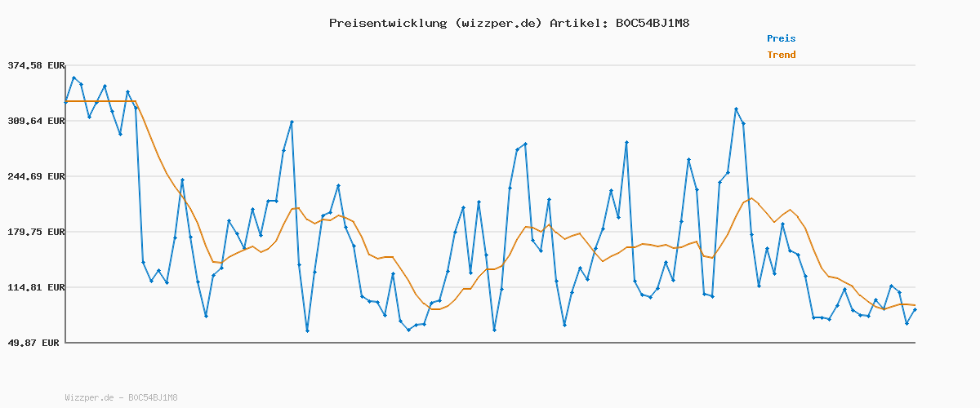
Task: Click the right end of the orange Trend line
Action: click(x=915, y=305)
